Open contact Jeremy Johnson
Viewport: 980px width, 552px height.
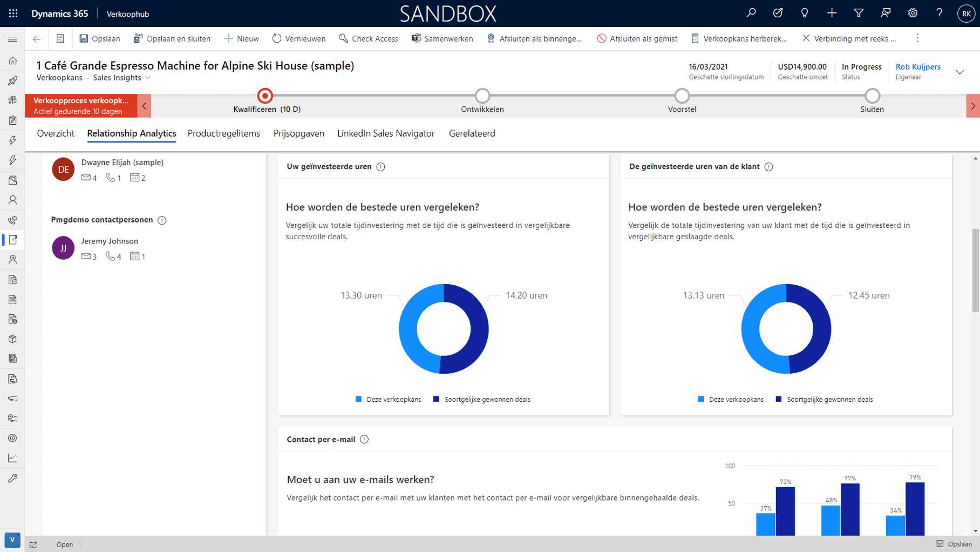pos(110,241)
